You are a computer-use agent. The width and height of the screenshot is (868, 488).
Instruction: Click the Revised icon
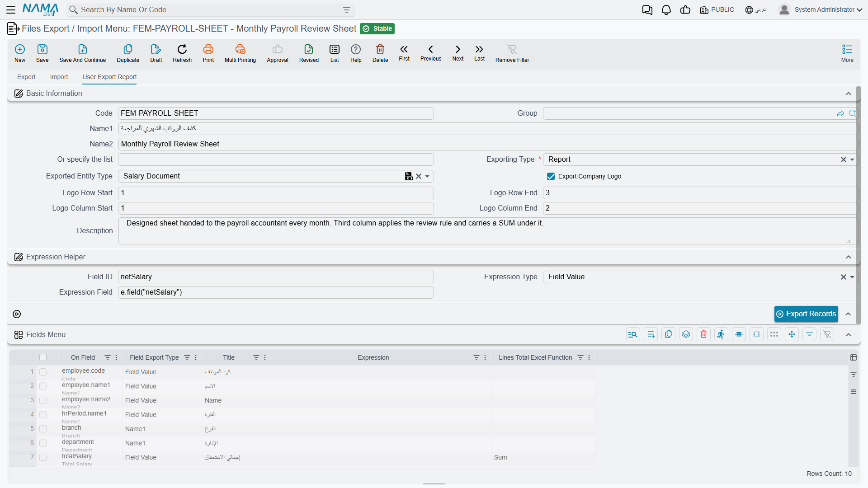point(309,49)
